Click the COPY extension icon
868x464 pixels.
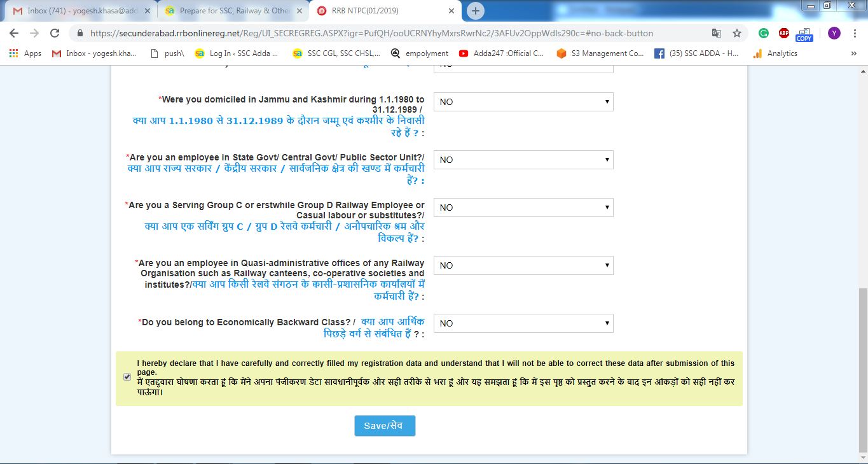click(x=804, y=34)
